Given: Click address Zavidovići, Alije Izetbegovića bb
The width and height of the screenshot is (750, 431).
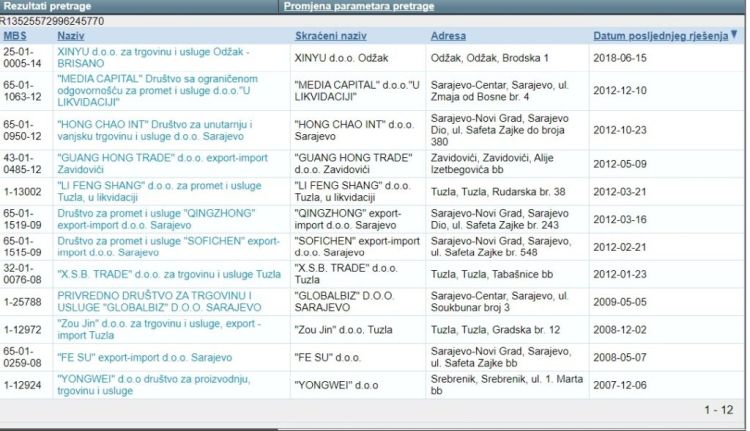Looking at the screenshot, I should (x=492, y=164).
